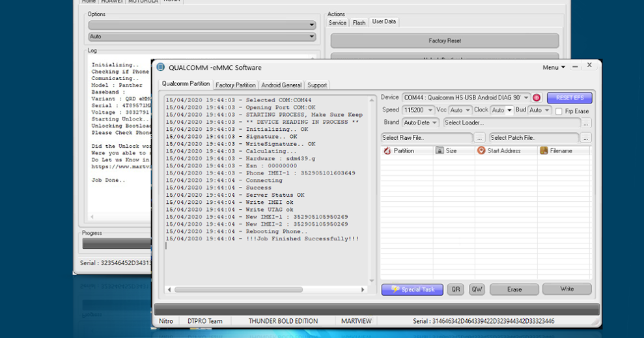Select the User Data tab in background window

384,21
